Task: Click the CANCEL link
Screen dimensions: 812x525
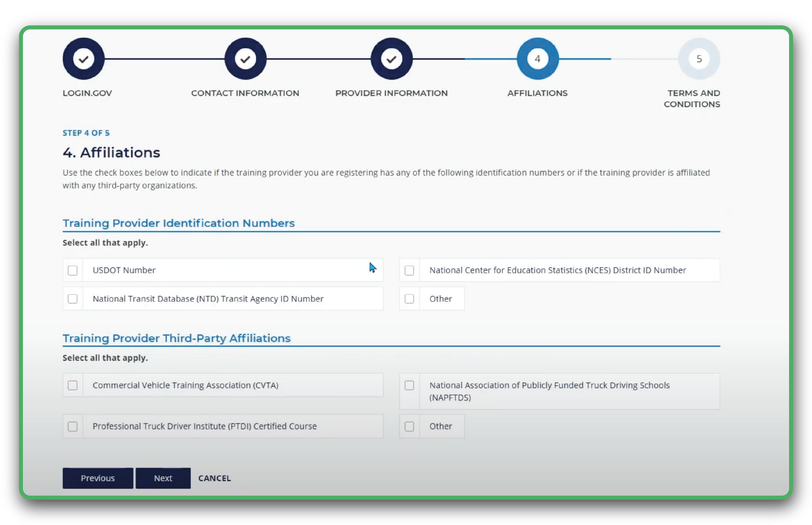Action: pos(214,478)
